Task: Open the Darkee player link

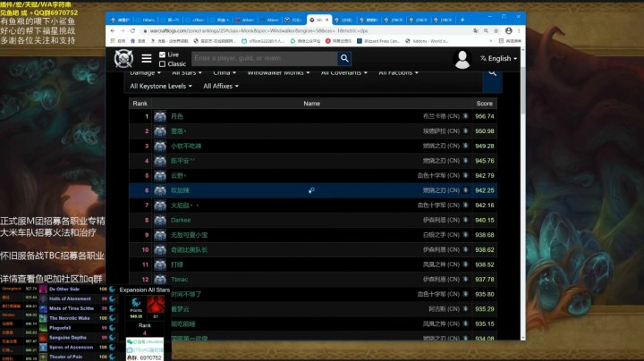Action: [x=181, y=221]
